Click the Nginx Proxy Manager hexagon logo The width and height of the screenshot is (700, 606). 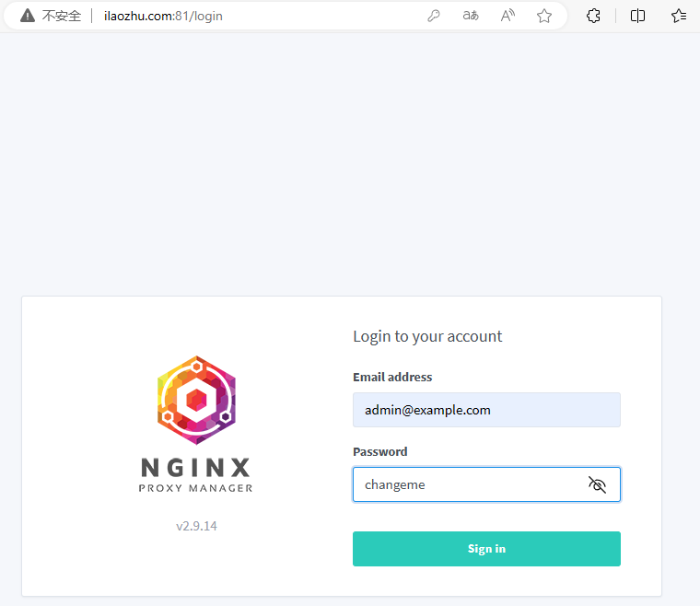(x=196, y=400)
